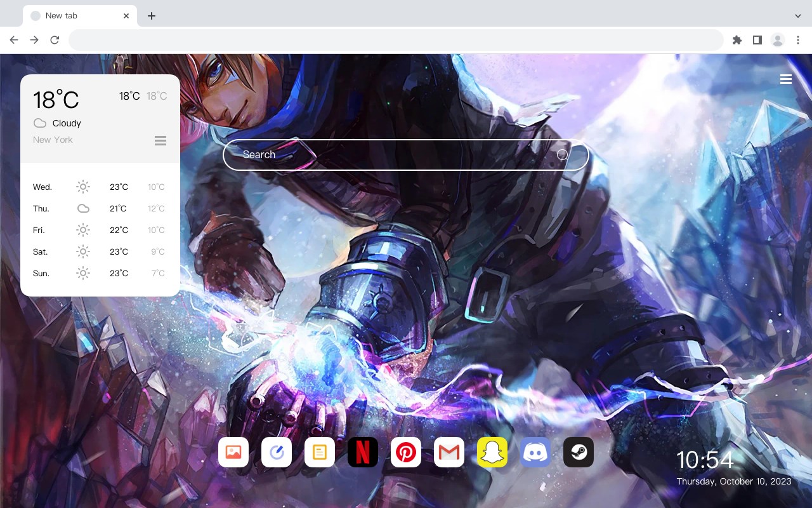This screenshot has height=508, width=812.
Task: Launch the Pinterest shortcut
Action: tap(406, 452)
